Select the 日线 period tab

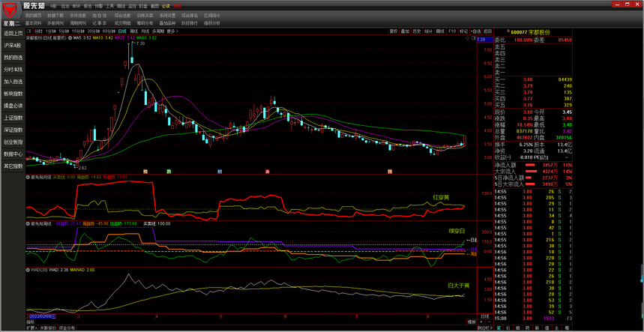(x=122, y=31)
